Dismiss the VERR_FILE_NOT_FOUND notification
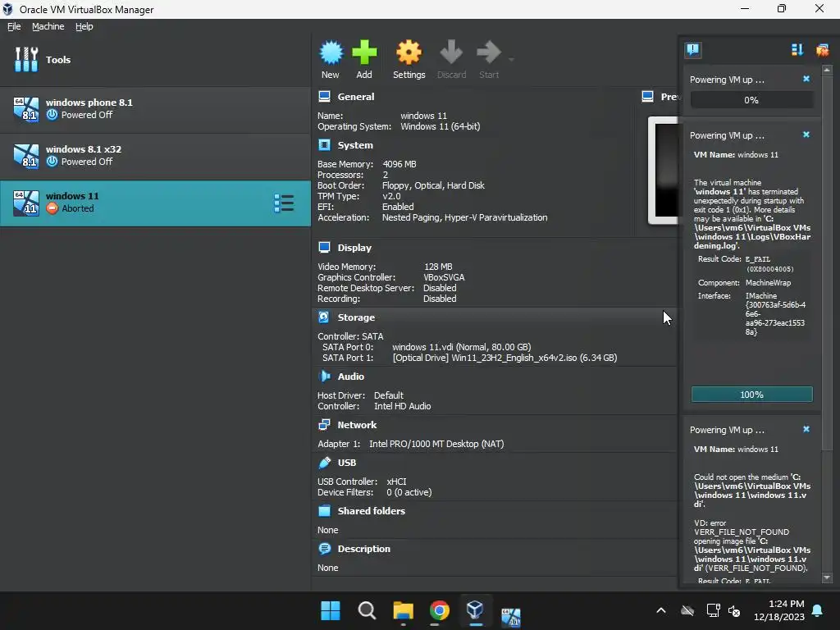840x630 pixels. coord(806,429)
